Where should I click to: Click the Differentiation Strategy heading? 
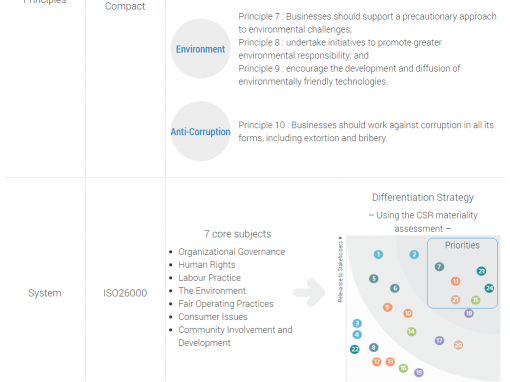pyautogui.click(x=423, y=197)
